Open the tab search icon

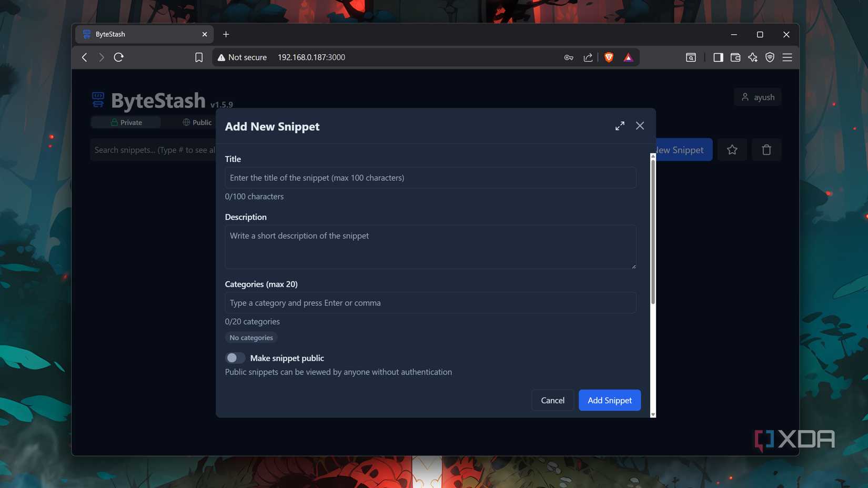pyautogui.click(x=691, y=57)
